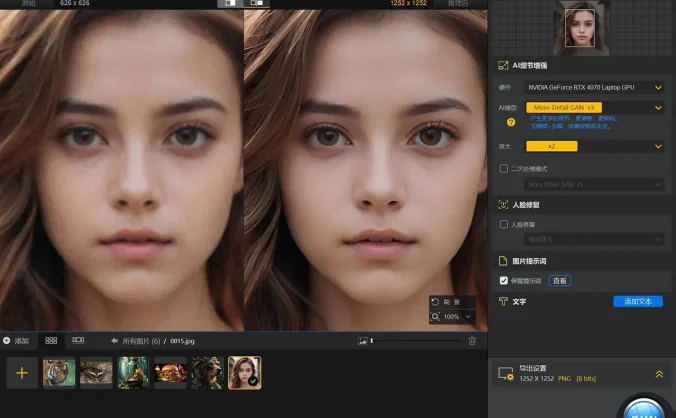Select the bear thumbnail

[207, 373]
